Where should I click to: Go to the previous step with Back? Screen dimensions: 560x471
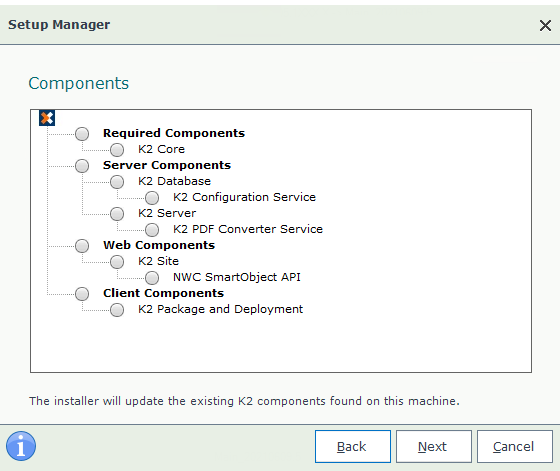(x=353, y=446)
